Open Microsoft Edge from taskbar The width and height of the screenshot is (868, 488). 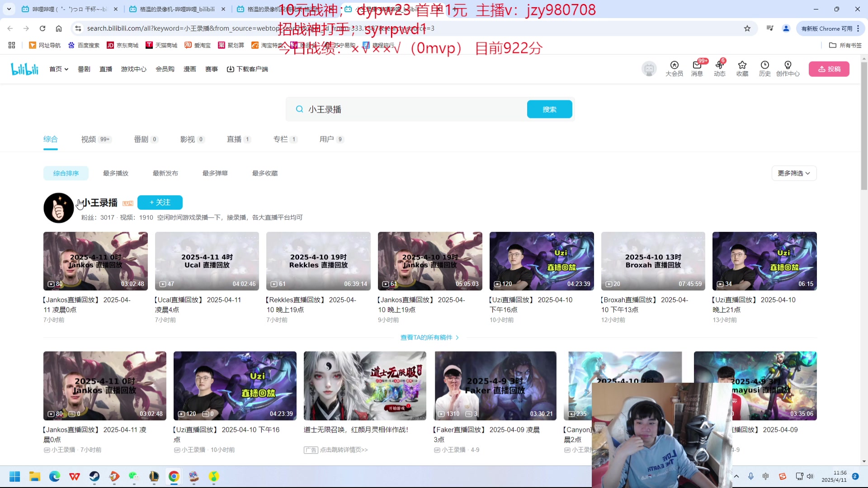point(55,476)
